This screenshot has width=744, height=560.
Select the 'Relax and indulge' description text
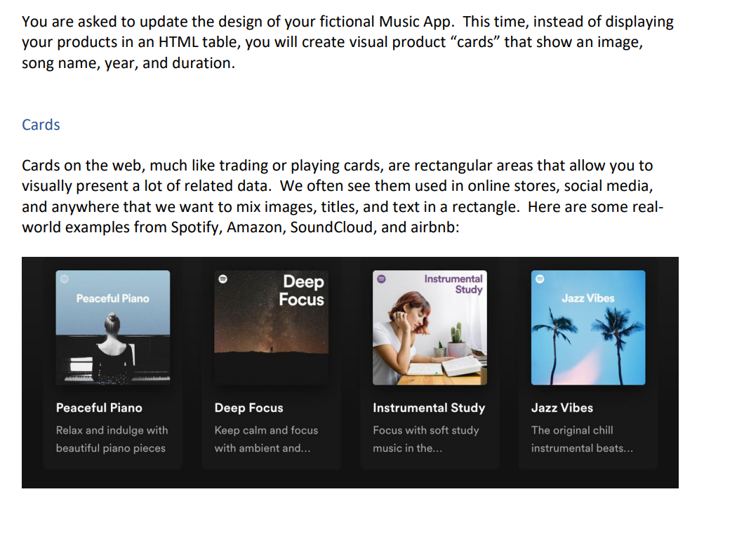(112, 439)
